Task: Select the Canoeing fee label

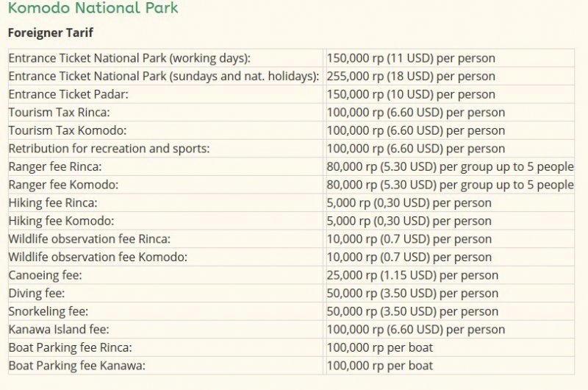Action: tap(45, 275)
